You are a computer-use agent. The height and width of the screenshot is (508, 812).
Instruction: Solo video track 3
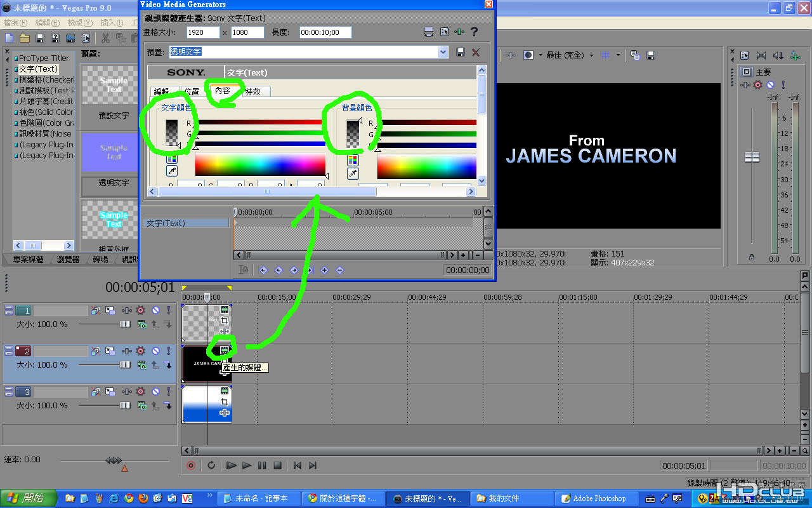[169, 391]
